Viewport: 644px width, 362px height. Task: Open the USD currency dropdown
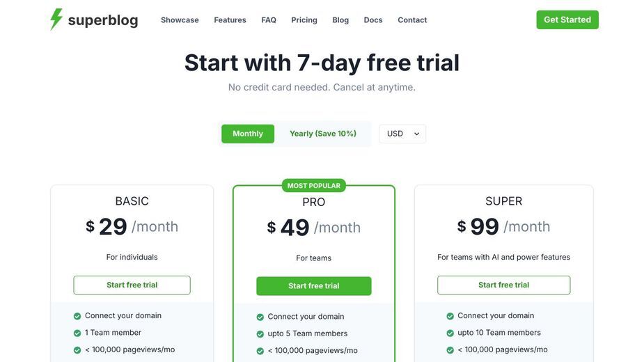coord(402,134)
